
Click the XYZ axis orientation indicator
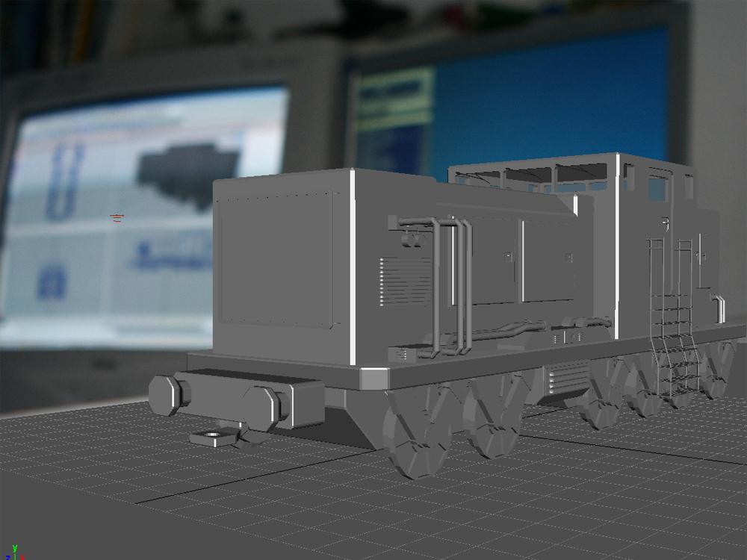click(15, 553)
